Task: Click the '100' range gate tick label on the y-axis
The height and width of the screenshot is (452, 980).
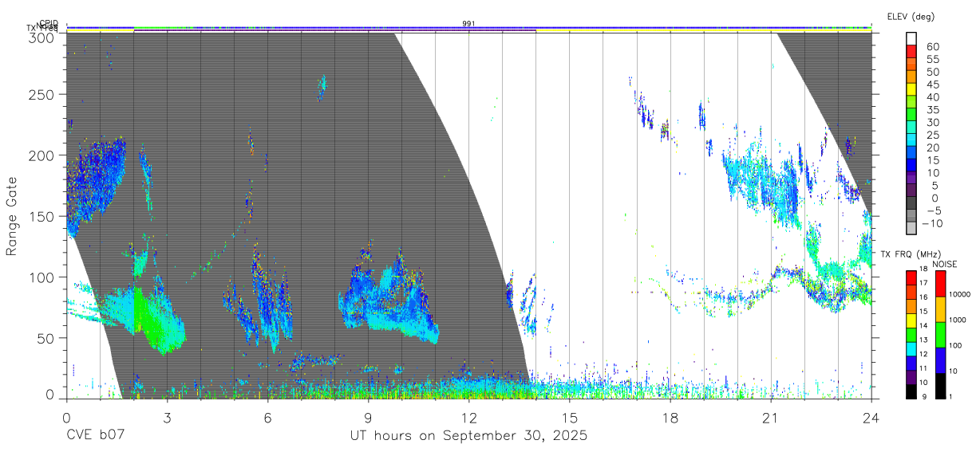Action: pyautogui.click(x=41, y=277)
